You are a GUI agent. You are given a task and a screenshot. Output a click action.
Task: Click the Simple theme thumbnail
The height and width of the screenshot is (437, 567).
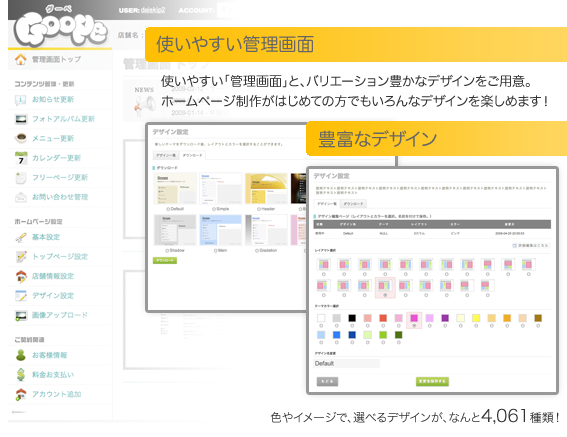click(221, 188)
